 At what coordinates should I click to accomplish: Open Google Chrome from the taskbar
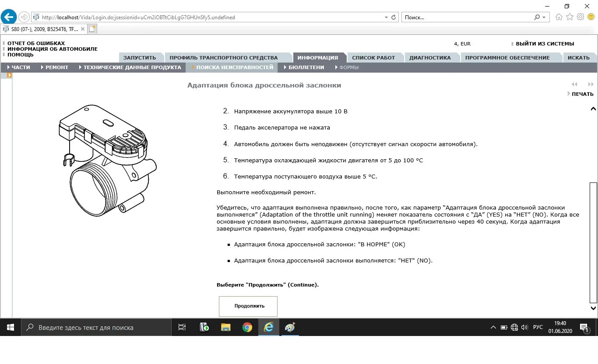pyautogui.click(x=247, y=327)
